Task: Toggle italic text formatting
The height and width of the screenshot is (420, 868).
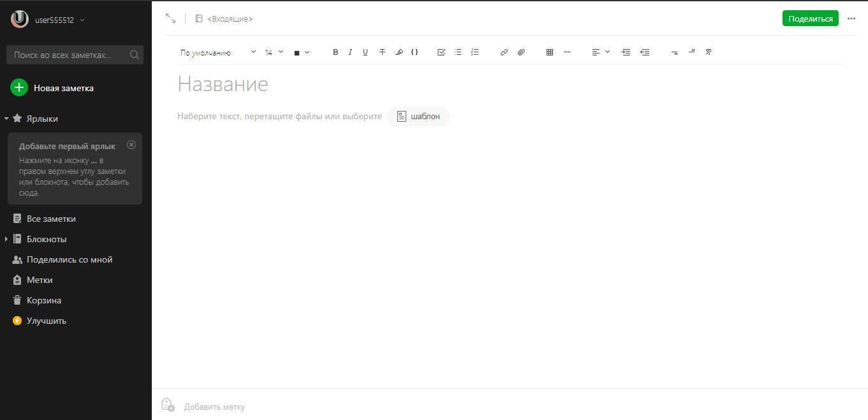Action: (x=350, y=52)
